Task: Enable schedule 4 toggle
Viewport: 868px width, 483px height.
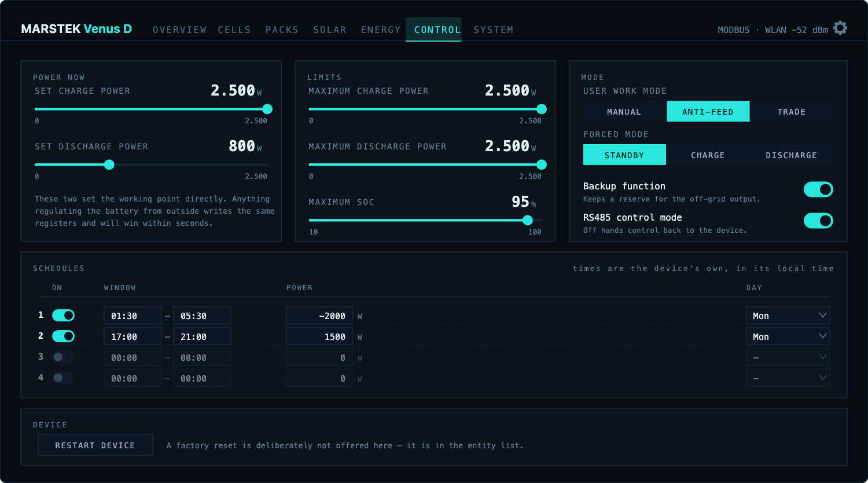Action: (63, 378)
